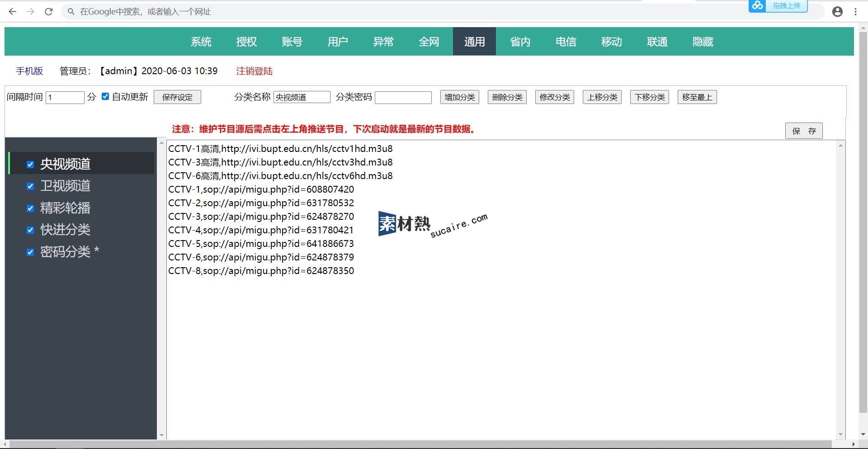This screenshot has width=868, height=449.
Task: Open the 异常 menu tab
Action: click(x=383, y=42)
